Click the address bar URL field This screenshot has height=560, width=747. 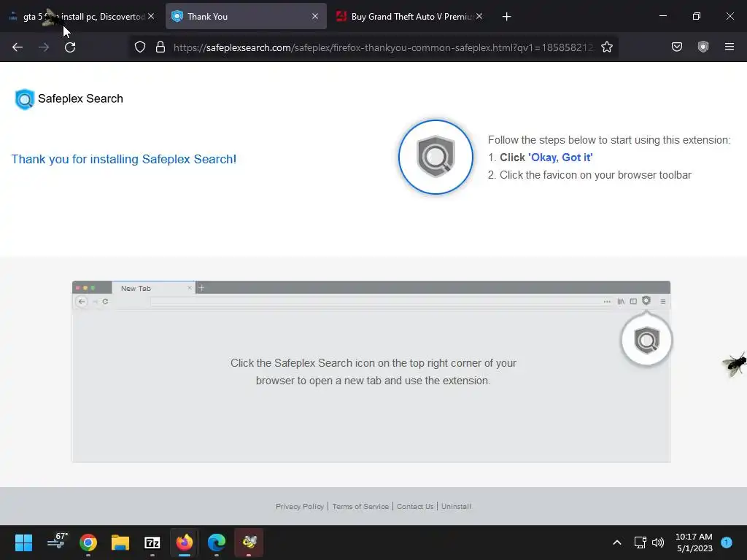[x=384, y=47]
